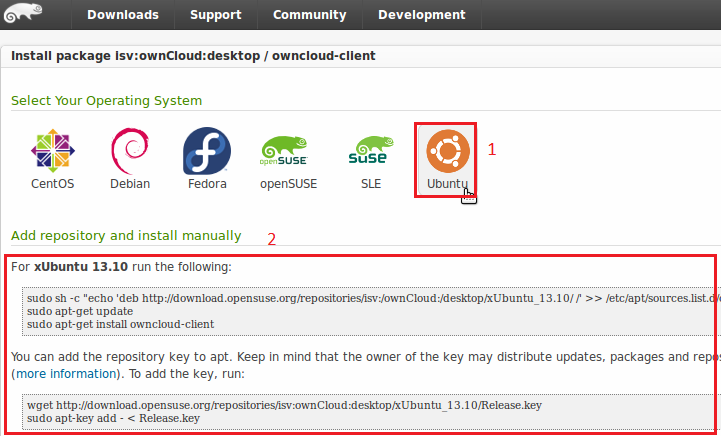This screenshot has width=721, height=436.
Task: Click the Fedora label text
Action: [207, 184]
